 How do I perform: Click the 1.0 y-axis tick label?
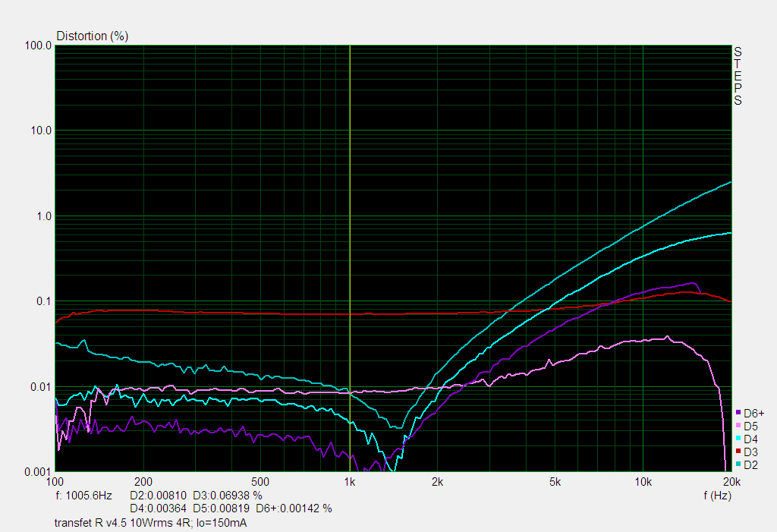coord(44,216)
